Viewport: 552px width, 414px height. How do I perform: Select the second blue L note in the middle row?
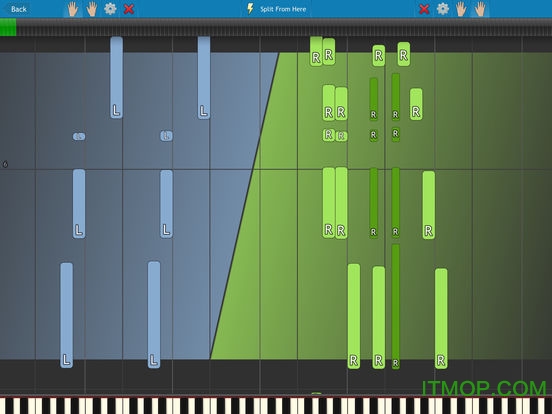coord(166,204)
